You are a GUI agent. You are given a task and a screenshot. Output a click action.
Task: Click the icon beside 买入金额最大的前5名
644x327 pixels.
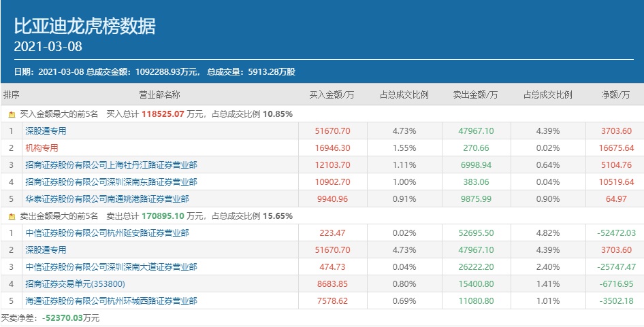click(x=12, y=114)
